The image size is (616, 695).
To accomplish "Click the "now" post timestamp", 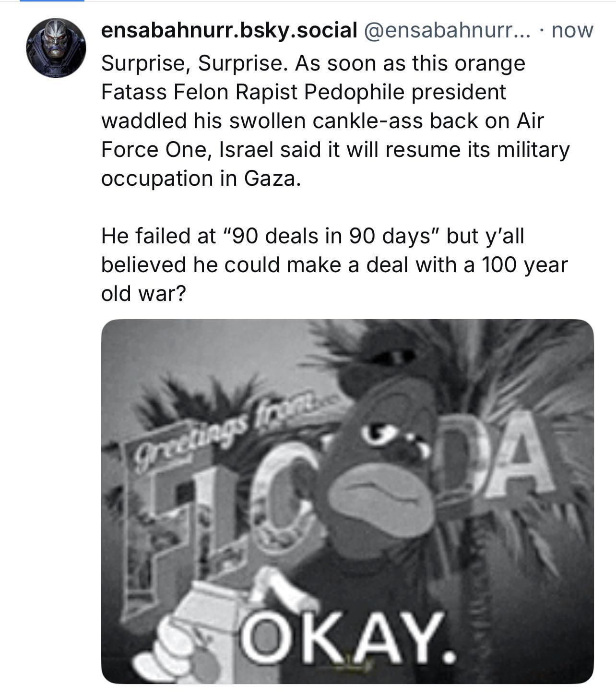I will coord(572,30).
